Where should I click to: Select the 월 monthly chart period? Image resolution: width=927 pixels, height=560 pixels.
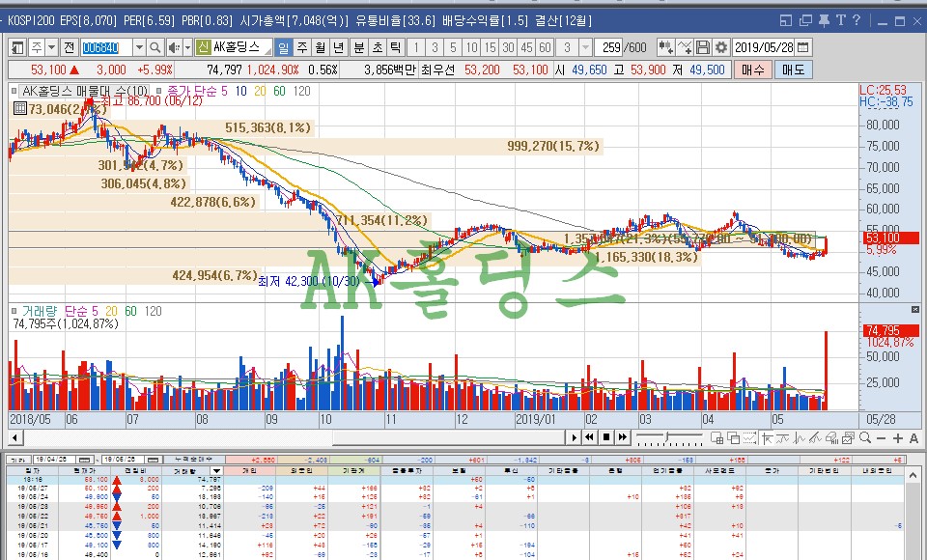[321, 47]
